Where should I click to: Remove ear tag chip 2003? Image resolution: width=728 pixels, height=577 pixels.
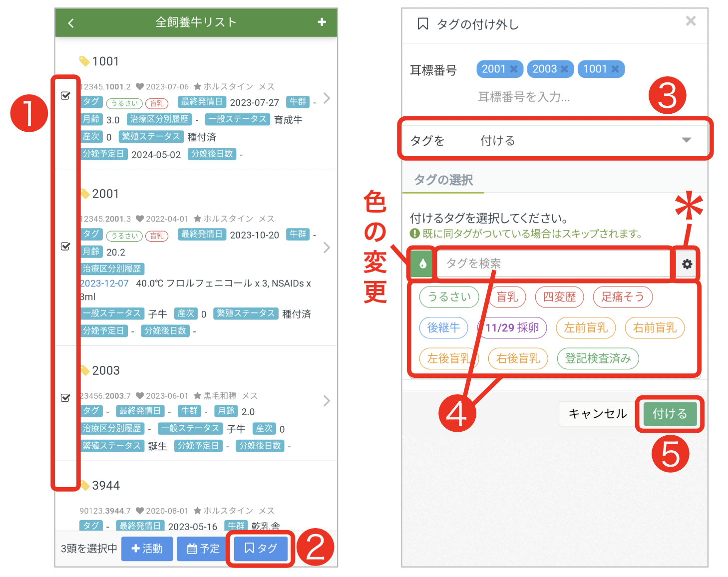click(564, 69)
